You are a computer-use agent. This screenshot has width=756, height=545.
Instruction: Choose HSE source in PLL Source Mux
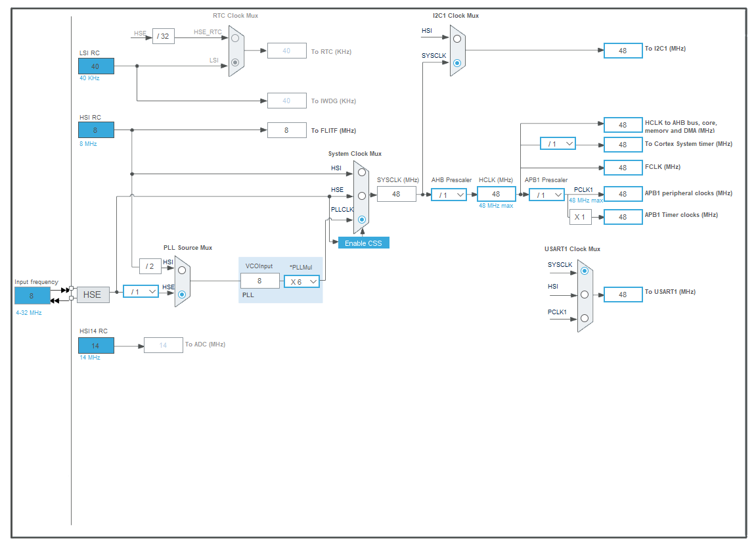tap(182, 294)
